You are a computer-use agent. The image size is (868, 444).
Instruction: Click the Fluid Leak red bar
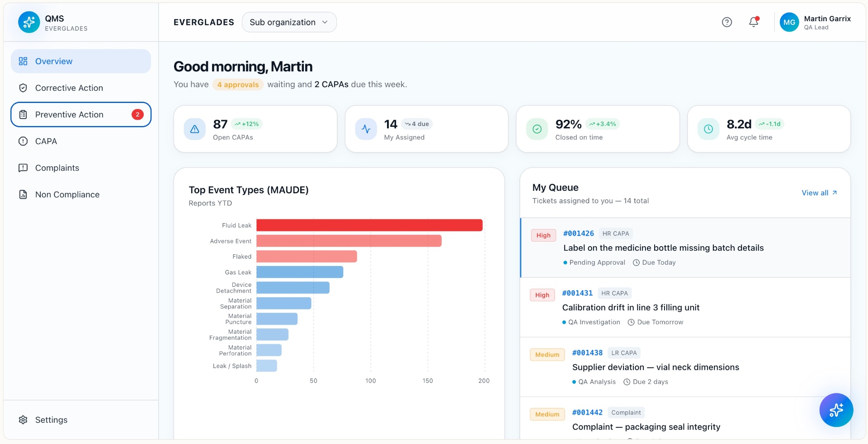369,225
